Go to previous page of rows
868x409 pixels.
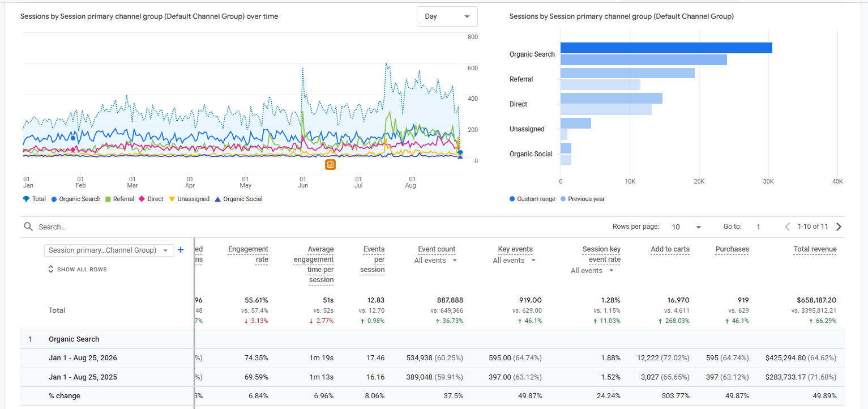tap(787, 227)
